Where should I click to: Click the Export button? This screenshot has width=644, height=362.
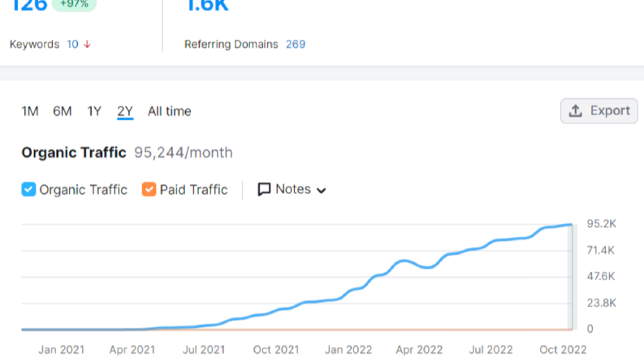pyautogui.click(x=599, y=111)
